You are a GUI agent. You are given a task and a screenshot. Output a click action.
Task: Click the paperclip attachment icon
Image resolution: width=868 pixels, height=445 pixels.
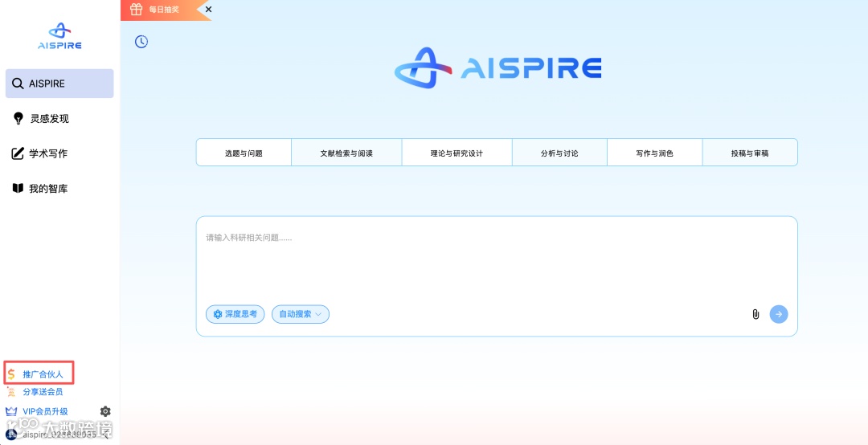click(755, 314)
